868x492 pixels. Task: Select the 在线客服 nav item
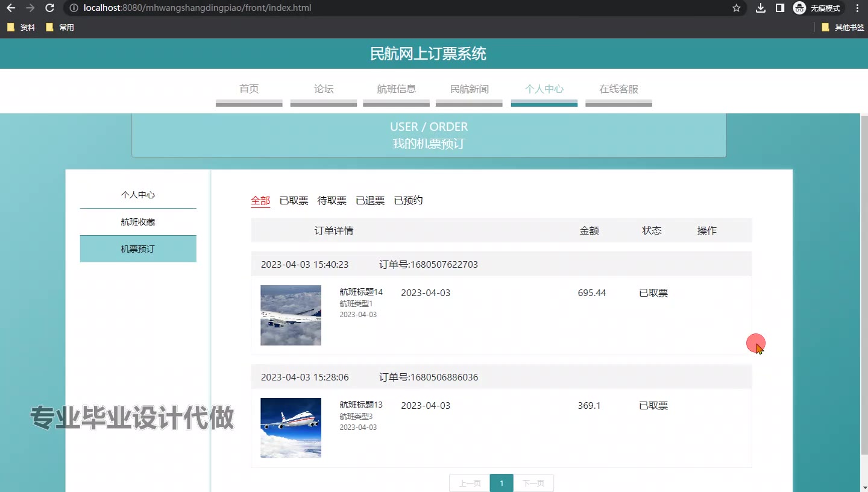618,89
